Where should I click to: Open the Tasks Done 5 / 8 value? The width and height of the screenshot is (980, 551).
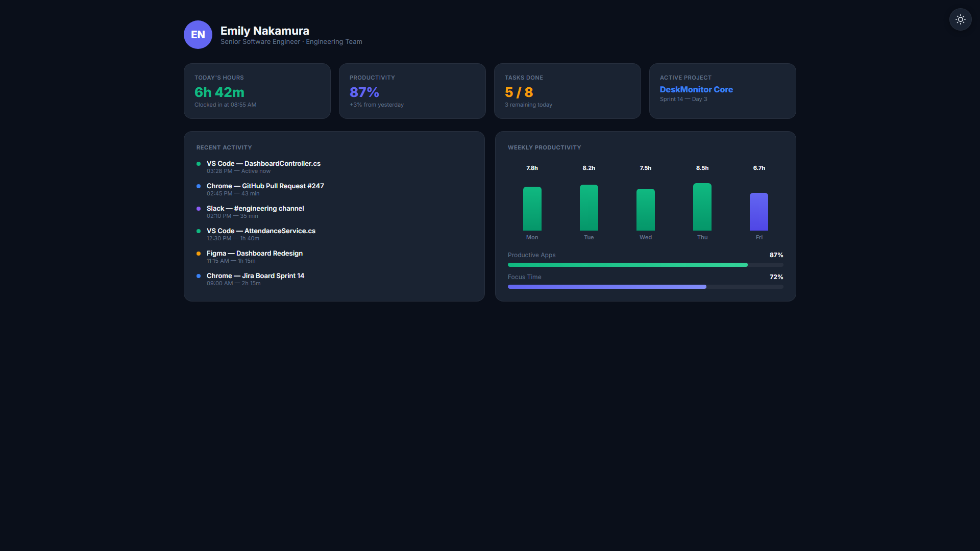click(x=519, y=92)
